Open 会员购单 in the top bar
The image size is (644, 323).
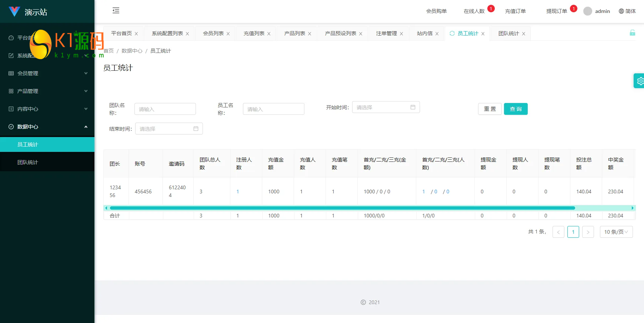436,11
